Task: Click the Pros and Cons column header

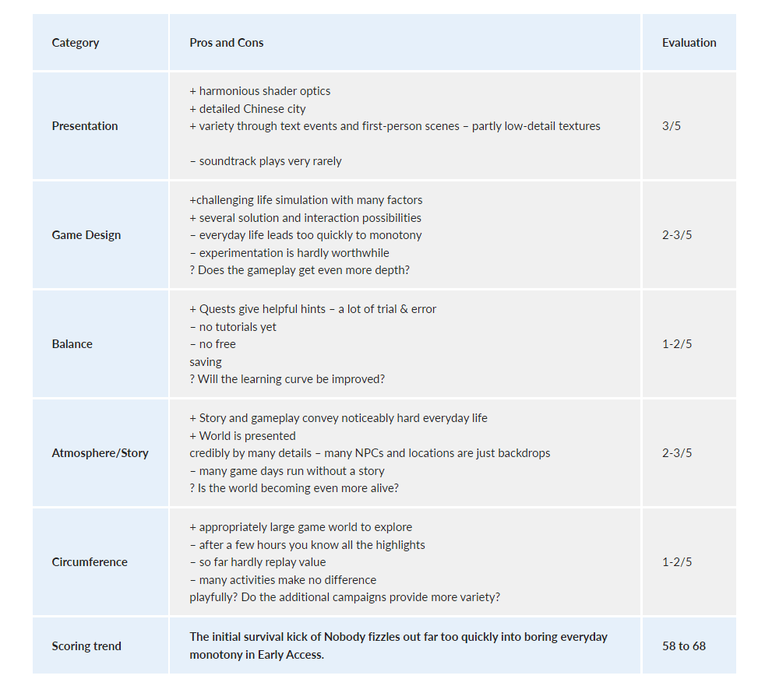Action: point(226,43)
